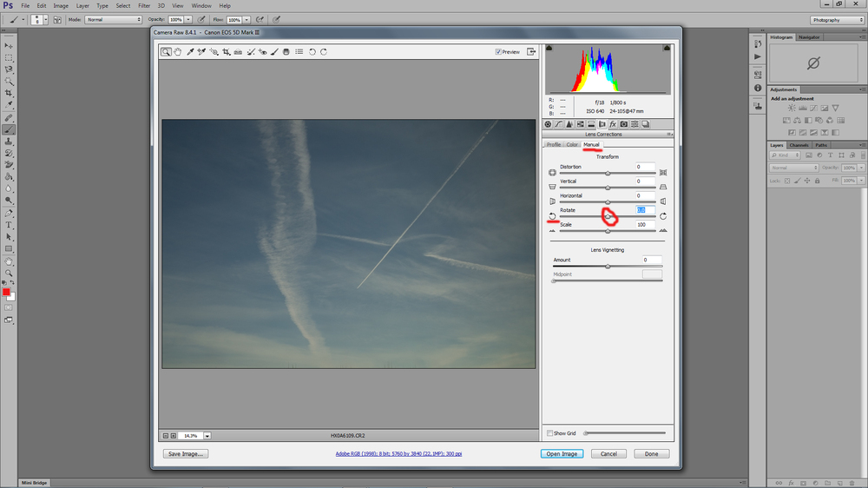Expand the zoom level dropdown arrow
Viewport: 868px width, 488px height.
[x=207, y=436]
